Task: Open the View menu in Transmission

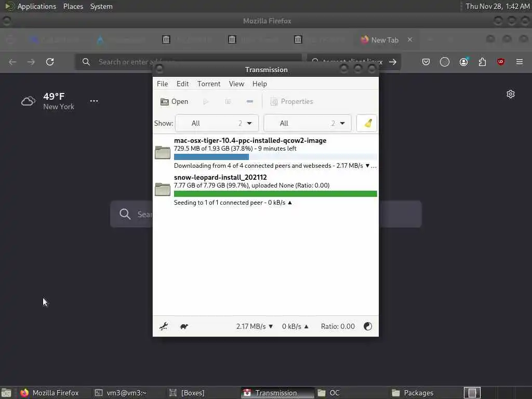Action: (236, 84)
